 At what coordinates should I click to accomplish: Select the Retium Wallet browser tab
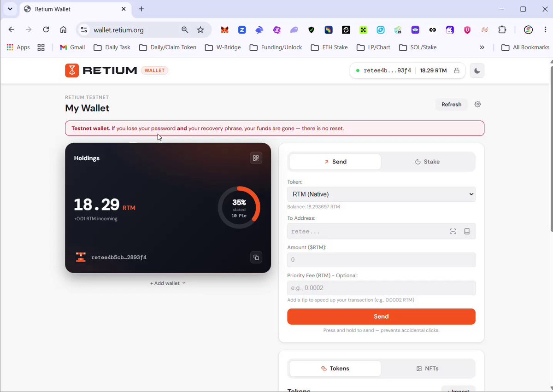[x=76, y=9]
